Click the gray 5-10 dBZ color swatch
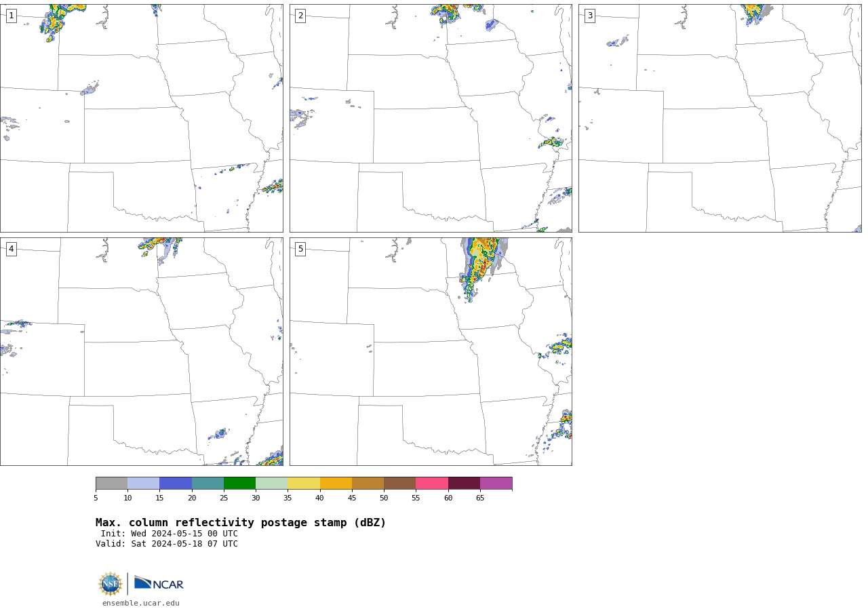This screenshot has height=611, width=868. click(x=111, y=483)
